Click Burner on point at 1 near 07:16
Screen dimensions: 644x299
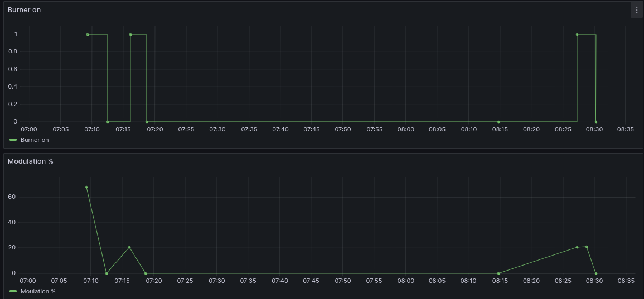coord(130,35)
